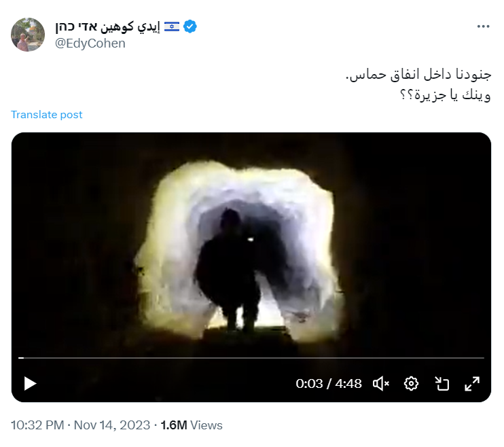Click the 10:32 PM Nov 14 timestamp
Viewport: 504px width, 447px height.
[80, 425]
